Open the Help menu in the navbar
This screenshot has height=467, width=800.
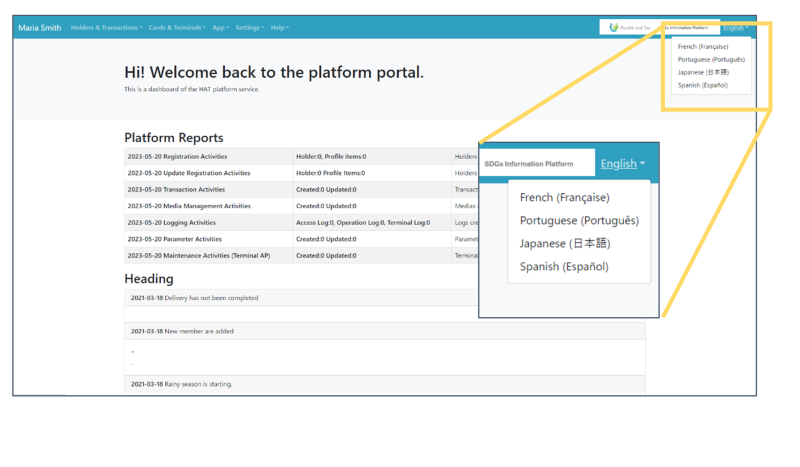pyautogui.click(x=279, y=28)
